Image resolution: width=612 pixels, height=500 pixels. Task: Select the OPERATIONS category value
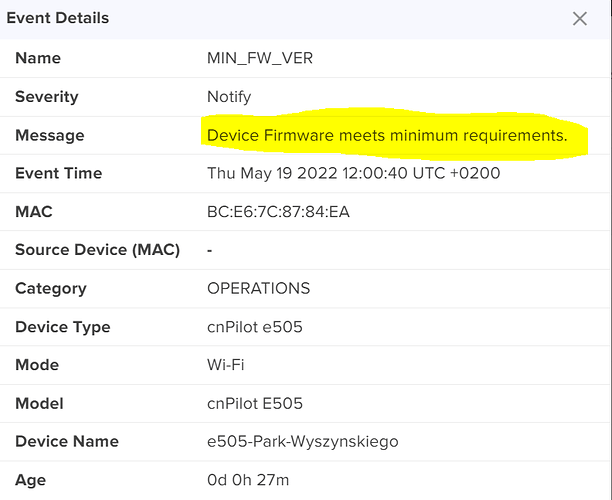tap(258, 288)
